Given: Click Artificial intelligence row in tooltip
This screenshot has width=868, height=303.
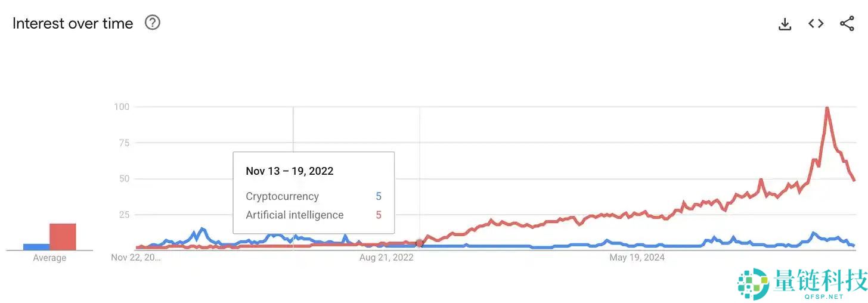Looking at the screenshot, I should [x=314, y=215].
